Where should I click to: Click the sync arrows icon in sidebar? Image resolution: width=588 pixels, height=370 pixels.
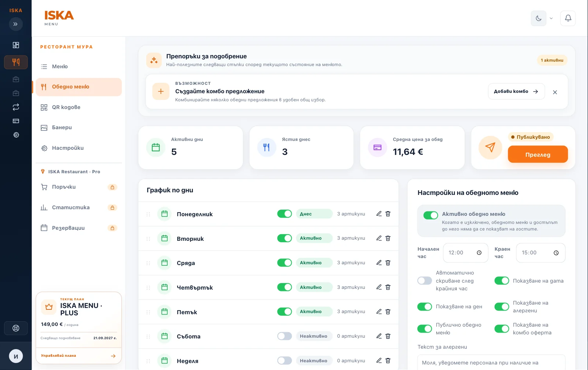pyautogui.click(x=16, y=107)
